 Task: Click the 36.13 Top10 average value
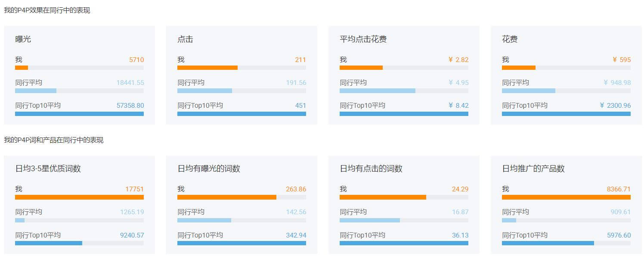(460, 235)
